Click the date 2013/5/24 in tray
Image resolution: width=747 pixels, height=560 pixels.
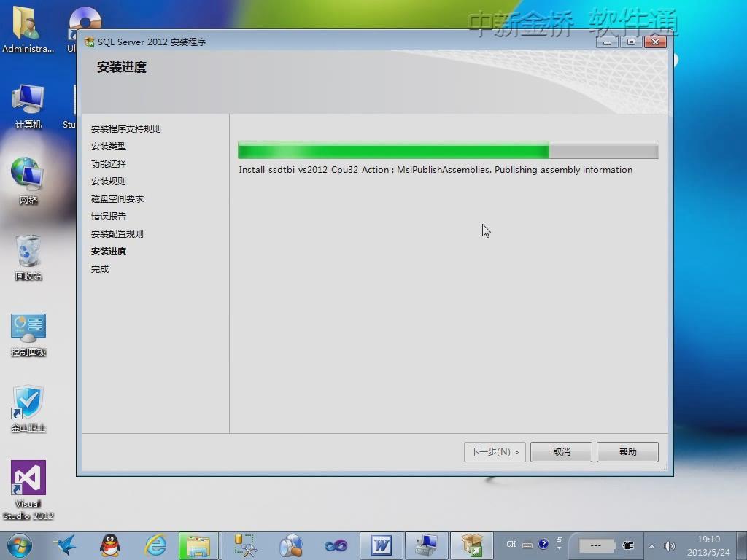tap(708, 553)
